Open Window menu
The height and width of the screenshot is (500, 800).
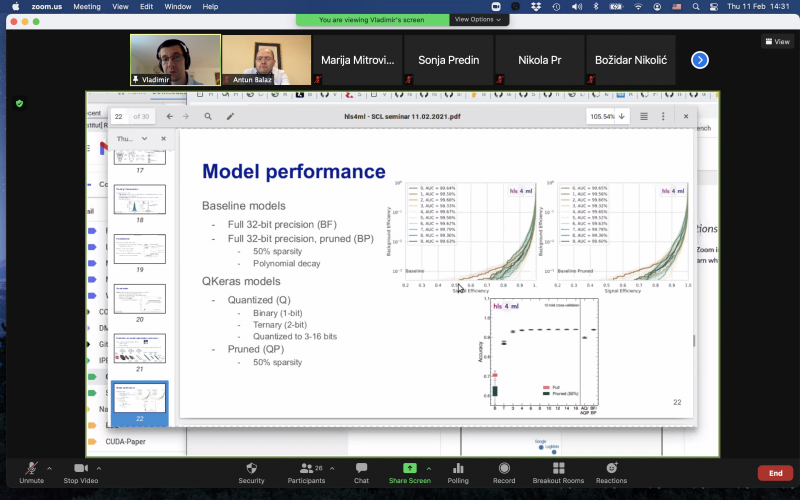pyautogui.click(x=178, y=7)
